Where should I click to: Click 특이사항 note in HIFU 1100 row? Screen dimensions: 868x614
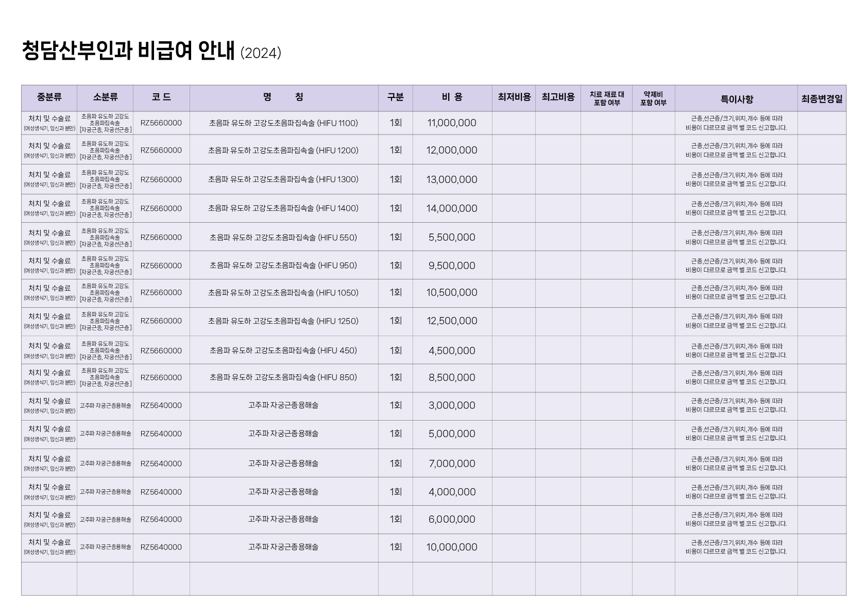736,123
